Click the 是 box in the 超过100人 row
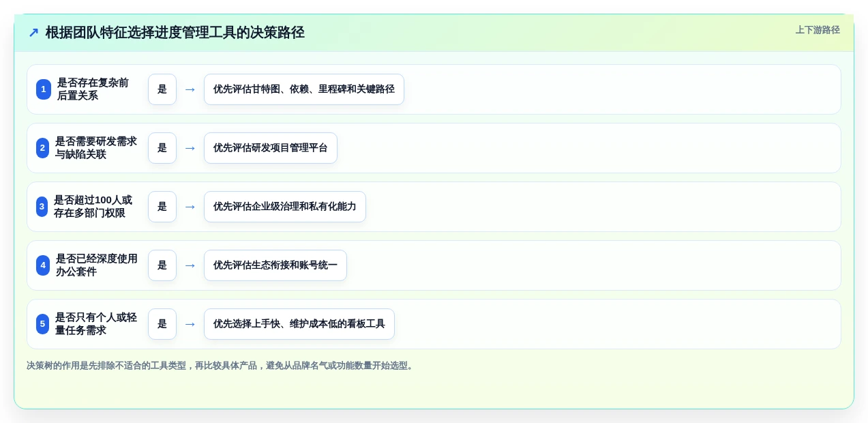868x423 pixels. pyautogui.click(x=162, y=207)
